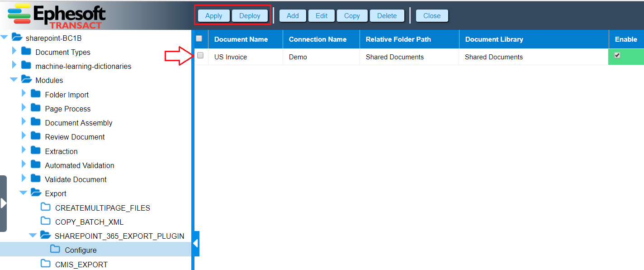Screen dimensions: 644x270
Task: Expand the Page Process module
Action: [x=24, y=108]
